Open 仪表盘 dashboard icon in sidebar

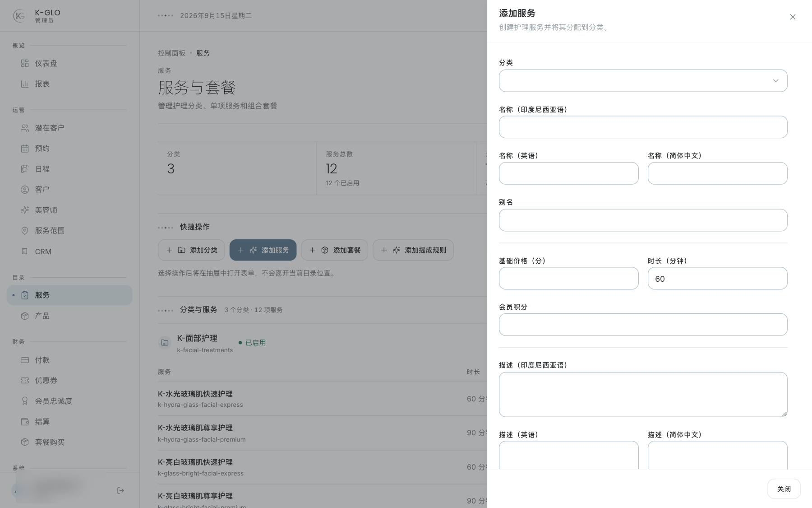pos(25,63)
